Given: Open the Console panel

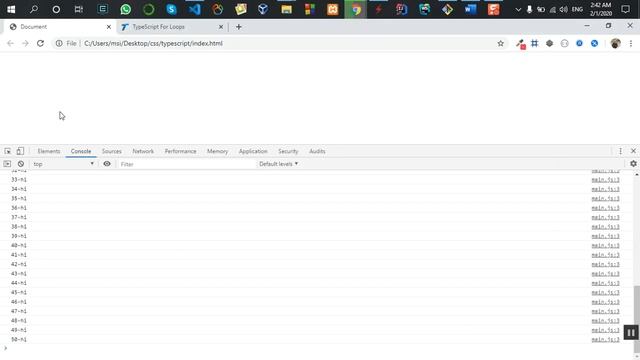Looking at the screenshot, I should pos(81,151).
